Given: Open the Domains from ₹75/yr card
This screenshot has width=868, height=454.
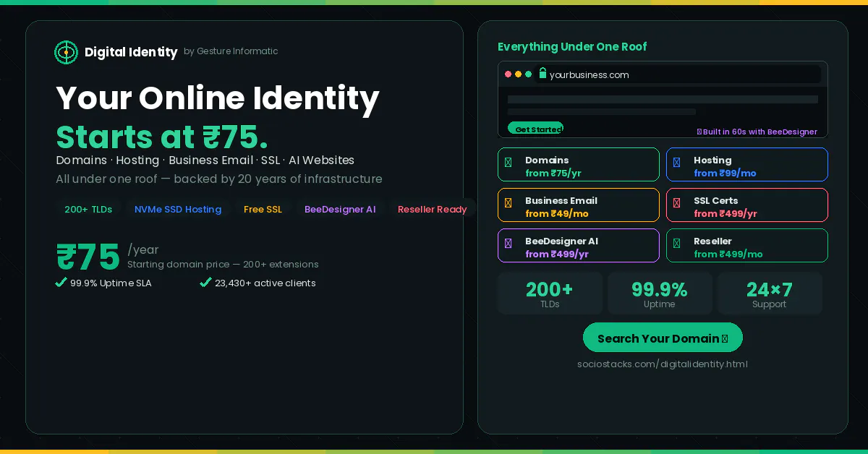Looking at the screenshot, I should tap(579, 164).
